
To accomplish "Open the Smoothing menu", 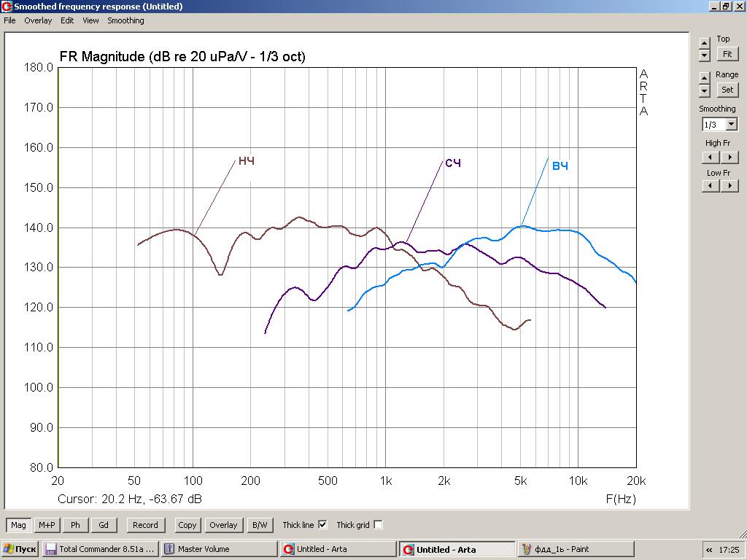I will (x=125, y=20).
